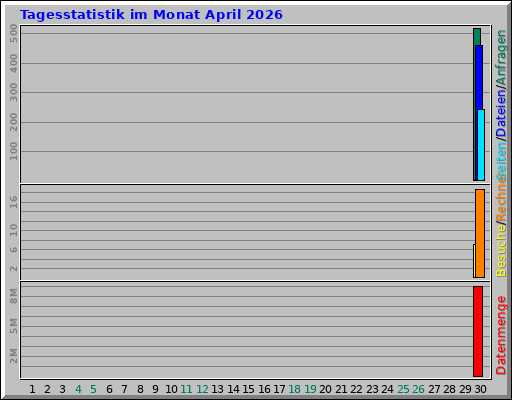
Task: Click day label 18 on the x-axis
Action: click(295, 389)
